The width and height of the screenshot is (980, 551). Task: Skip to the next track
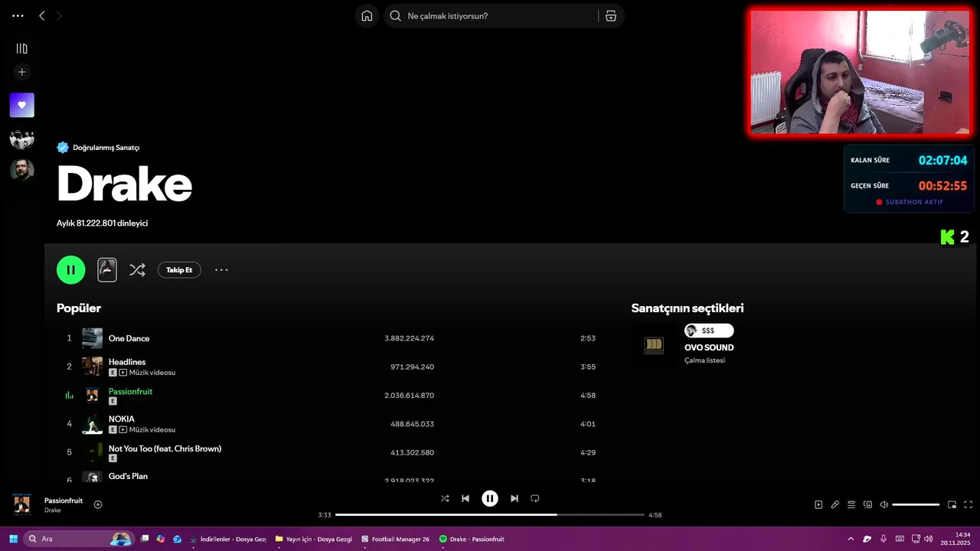tap(514, 498)
